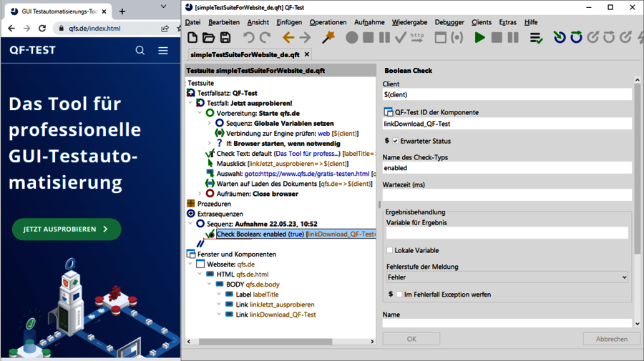Viewport: 644px width, 361px height.
Task: Click the http request recording icon
Action: (x=417, y=38)
